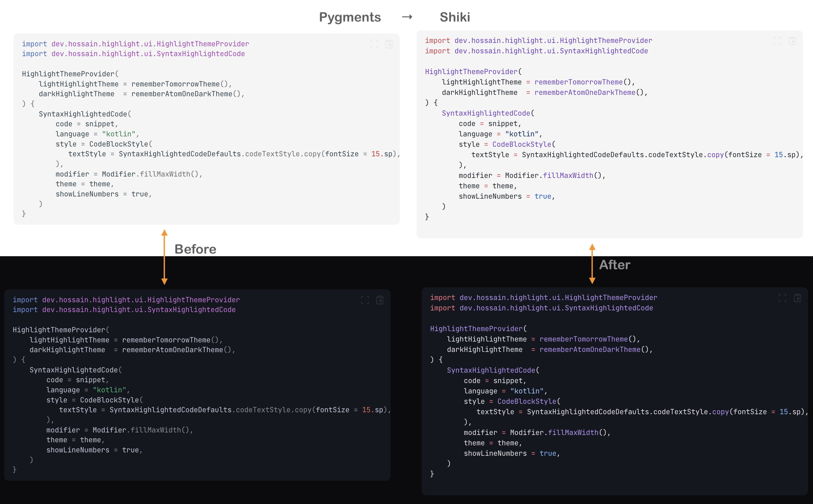Click fillMaxWidth() in light Pygments block

pos(169,174)
